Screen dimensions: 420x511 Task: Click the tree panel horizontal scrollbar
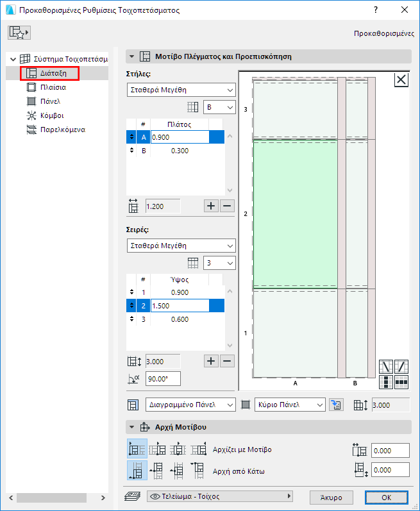pos(51,498)
